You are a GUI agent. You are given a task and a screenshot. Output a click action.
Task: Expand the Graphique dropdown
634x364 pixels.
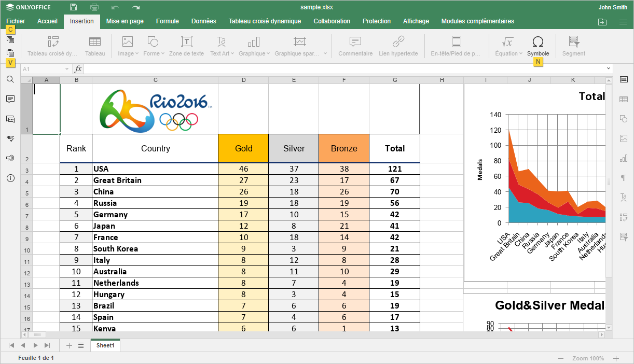(x=268, y=53)
